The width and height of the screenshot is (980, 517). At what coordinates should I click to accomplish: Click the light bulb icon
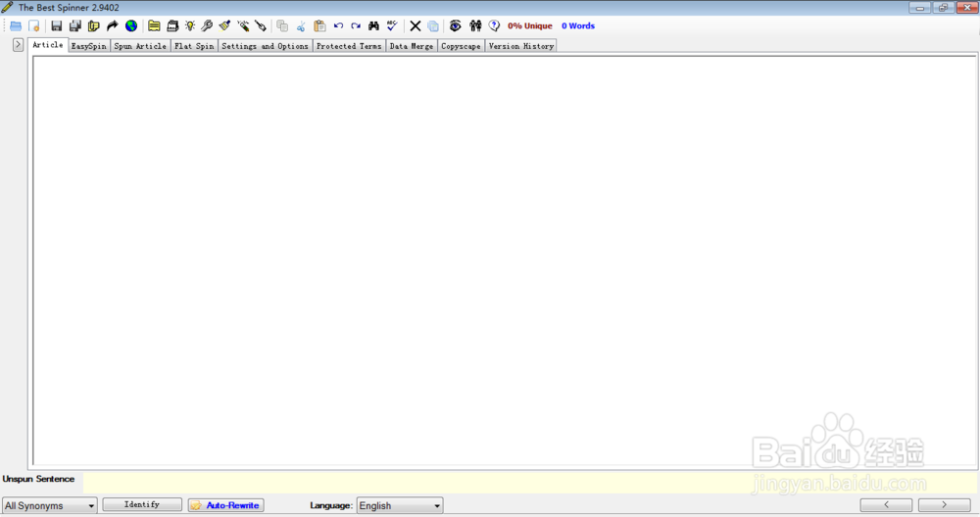[x=190, y=26]
